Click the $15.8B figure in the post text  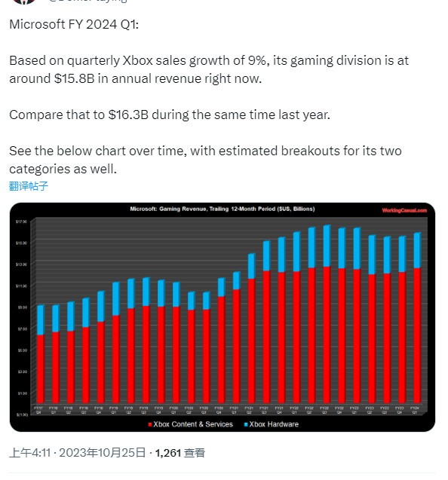point(74,78)
